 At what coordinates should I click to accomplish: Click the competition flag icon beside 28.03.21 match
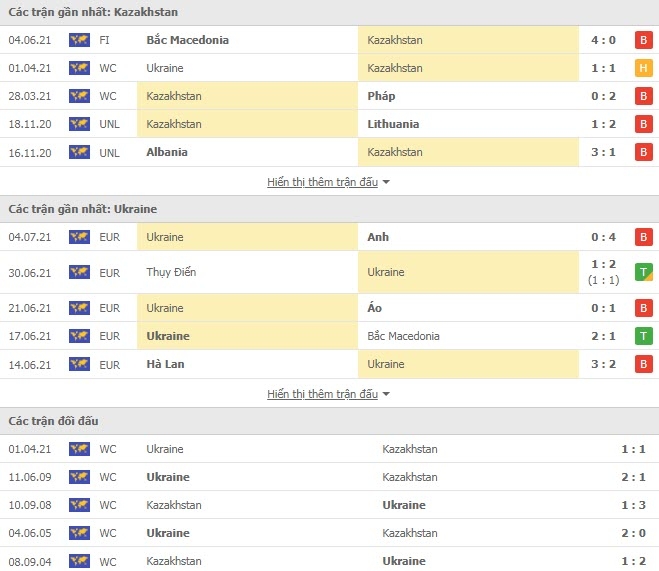[79, 96]
